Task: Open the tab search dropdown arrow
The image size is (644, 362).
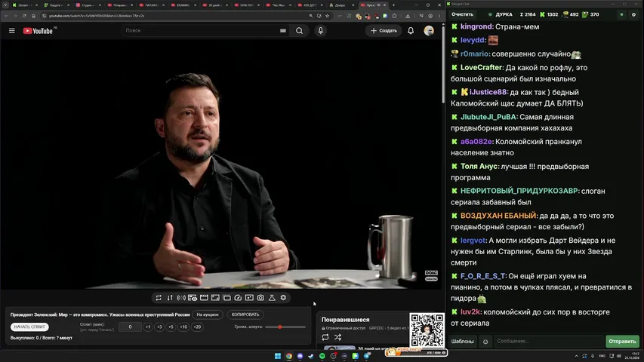Action: 5,5
